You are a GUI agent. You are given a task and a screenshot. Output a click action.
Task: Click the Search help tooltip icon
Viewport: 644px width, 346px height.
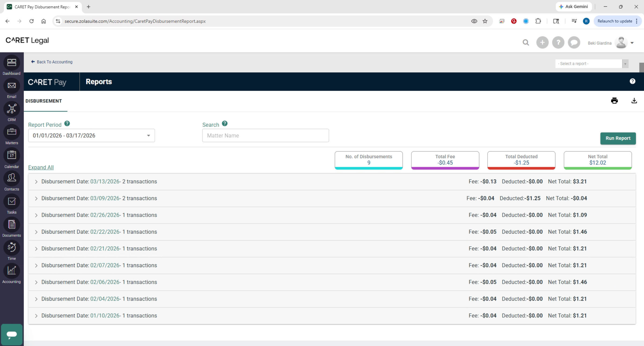[x=225, y=124]
